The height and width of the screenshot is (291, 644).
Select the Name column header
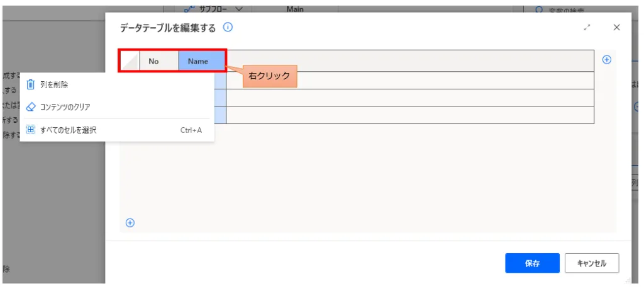tap(198, 61)
